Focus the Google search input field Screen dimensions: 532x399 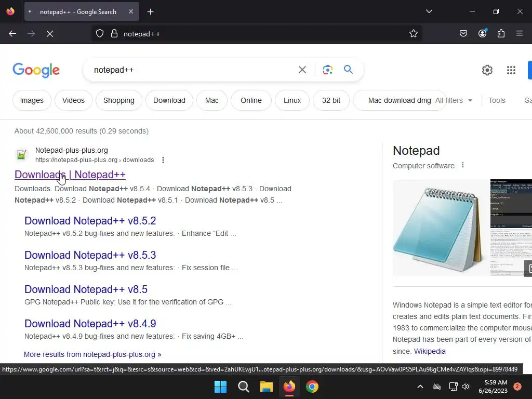193,70
